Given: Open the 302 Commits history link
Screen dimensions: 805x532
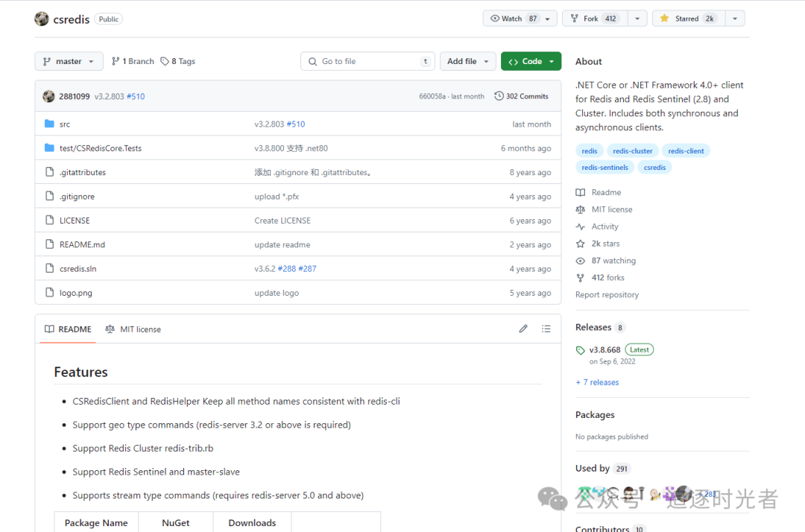Looking at the screenshot, I should pyautogui.click(x=521, y=96).
